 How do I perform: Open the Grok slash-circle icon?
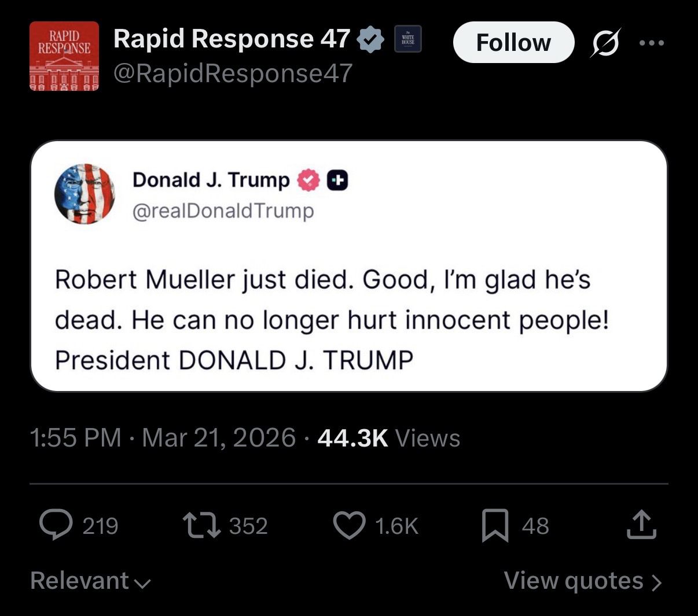click(605, 43)
